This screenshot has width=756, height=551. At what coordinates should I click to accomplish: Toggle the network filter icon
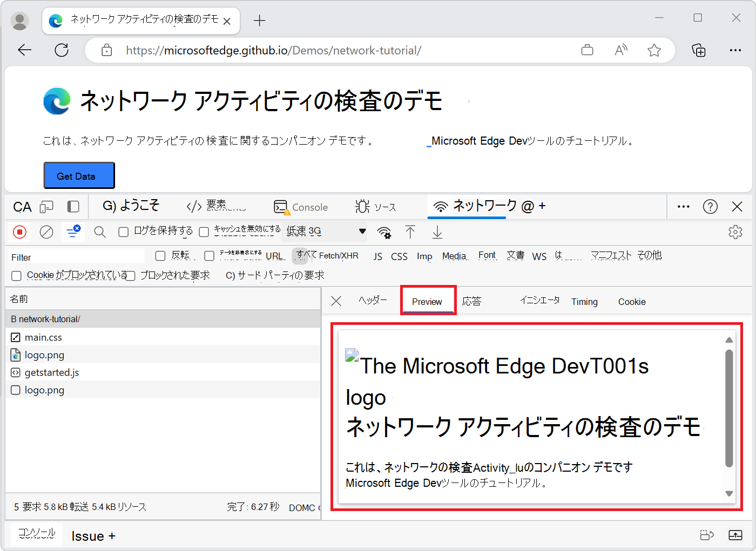(72, 232)
